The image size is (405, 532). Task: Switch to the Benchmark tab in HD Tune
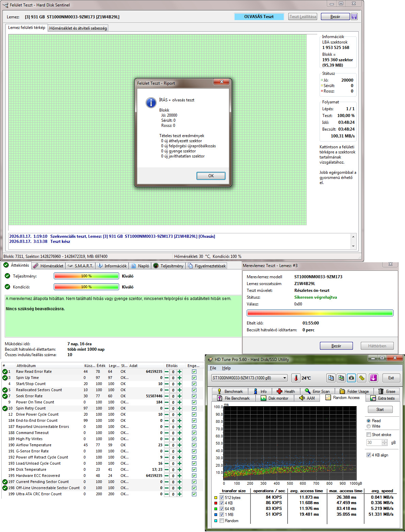coord(230,392)
